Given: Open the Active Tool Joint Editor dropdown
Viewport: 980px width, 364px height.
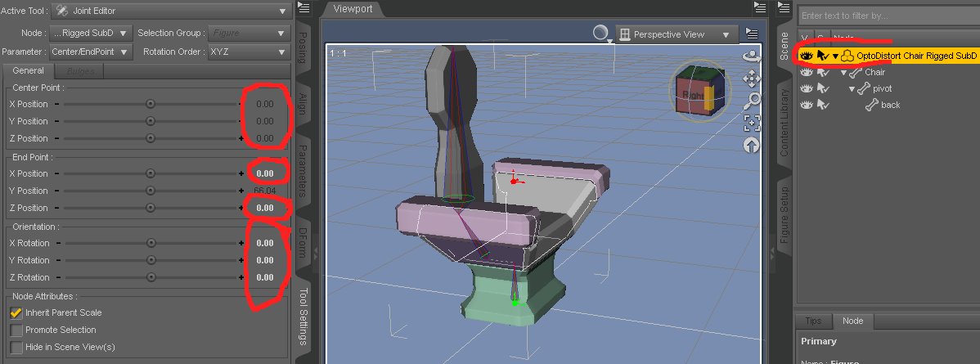Looking at the screenshot, I should tap(171, 11).
